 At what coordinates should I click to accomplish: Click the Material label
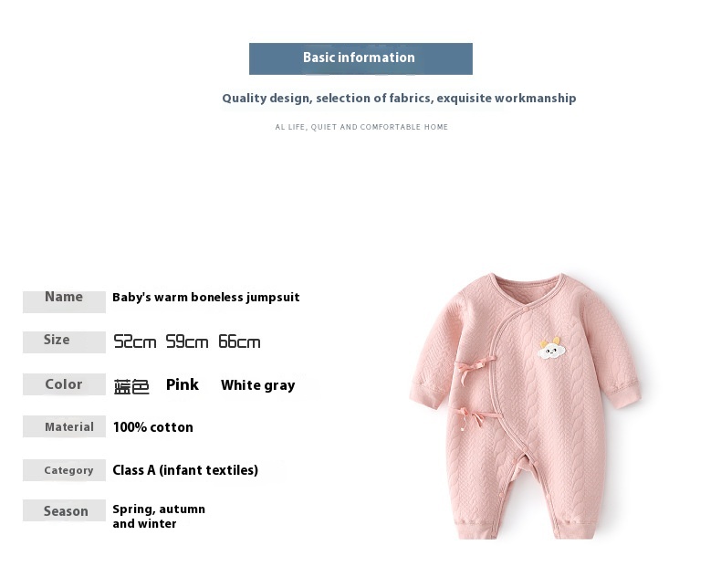(x=69, y=427)
